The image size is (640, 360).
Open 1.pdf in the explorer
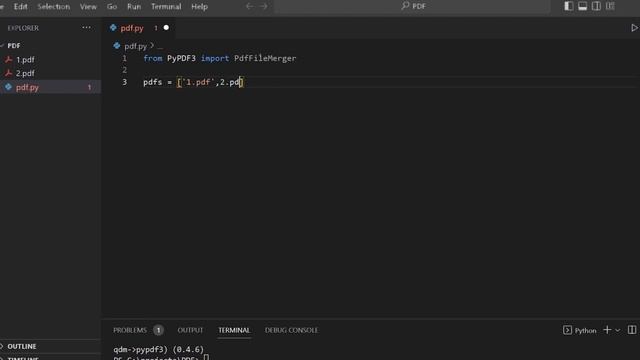coord(25,60)
